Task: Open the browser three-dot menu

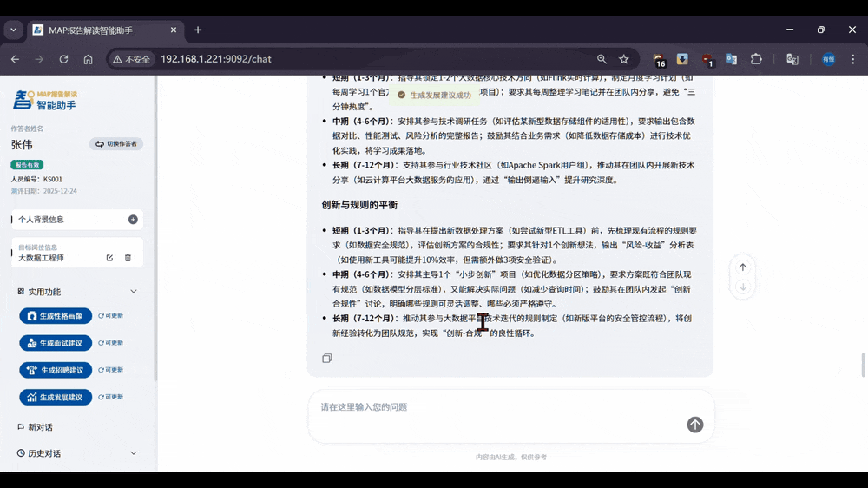Action: [x=853, y=59]
